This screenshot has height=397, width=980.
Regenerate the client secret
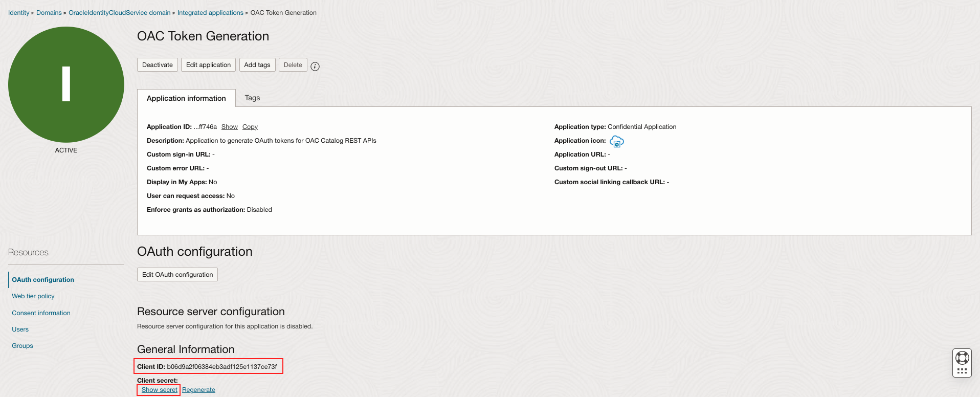[x=198, y=390]
